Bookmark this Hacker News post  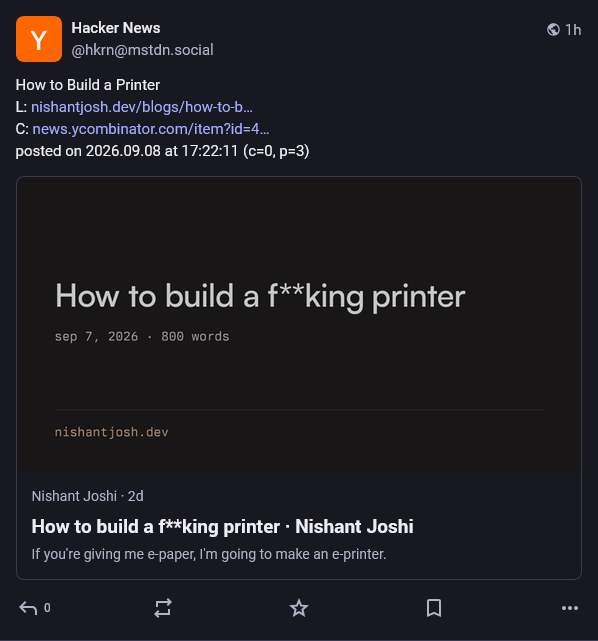pyautogui.click(x=434, y=608)
